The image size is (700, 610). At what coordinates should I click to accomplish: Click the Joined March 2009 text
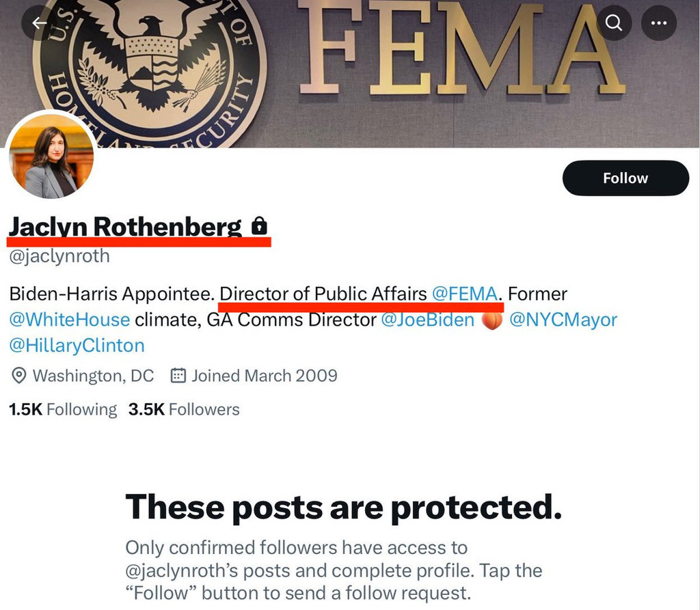pos(264,376)
